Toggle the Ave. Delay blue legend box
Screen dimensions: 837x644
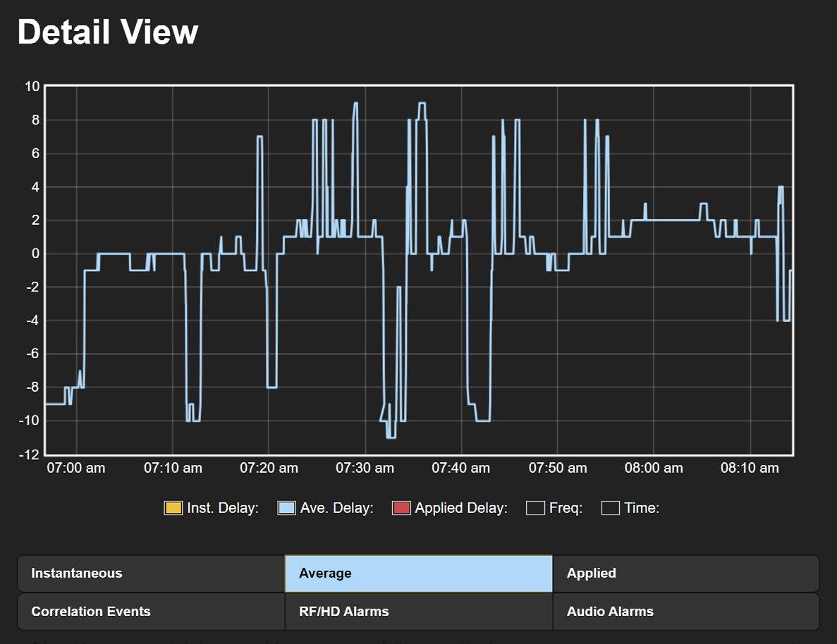tap(287, 508)
